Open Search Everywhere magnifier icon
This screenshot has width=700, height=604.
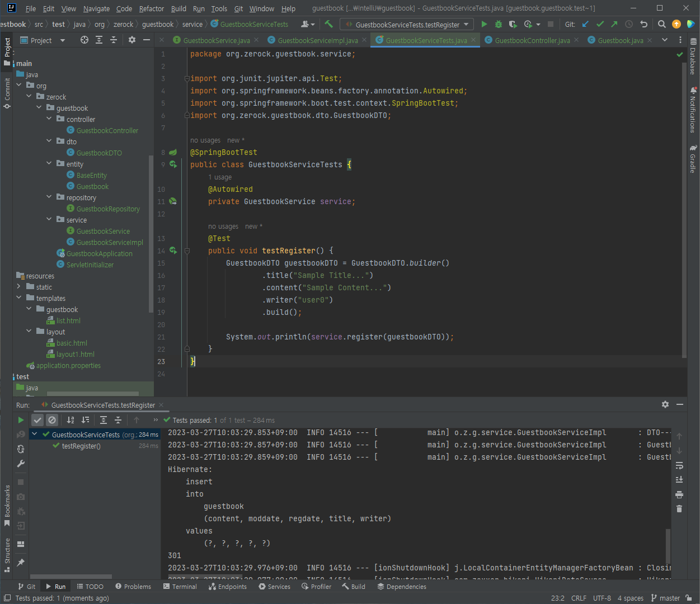pos(662,24)
